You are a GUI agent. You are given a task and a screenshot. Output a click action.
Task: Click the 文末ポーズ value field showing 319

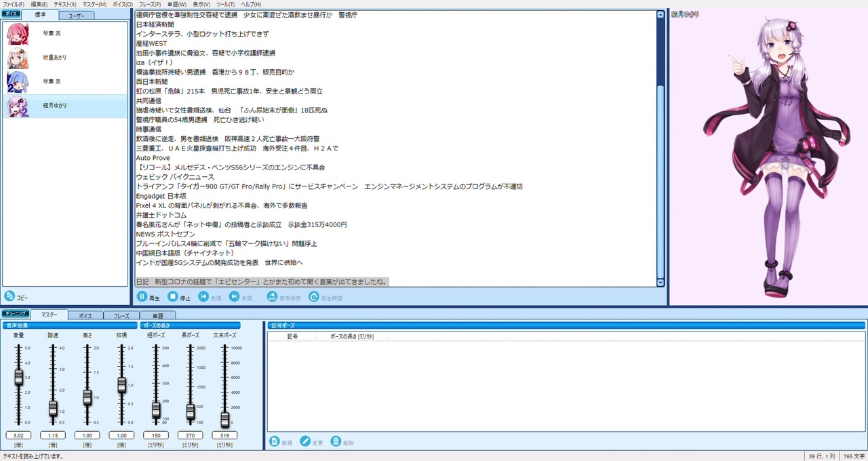[224, 435]
